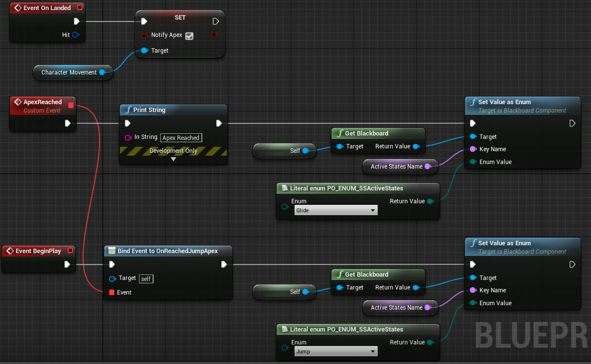Image resolution: width=591 pixels, height=364 pixels.
Task: Select Bind Event to OnReachedJumpApex node header
Action: [167, 251]
